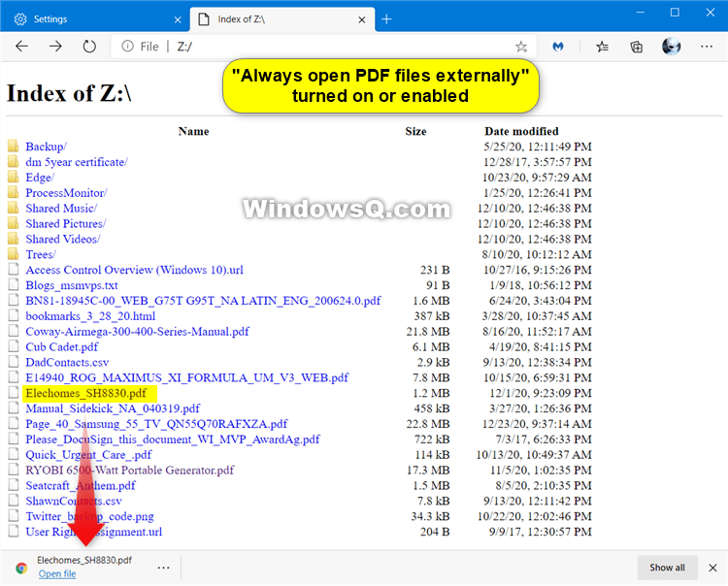Open the Backup/ folder link
Screen dimensions: 728x586
[46, 146]
